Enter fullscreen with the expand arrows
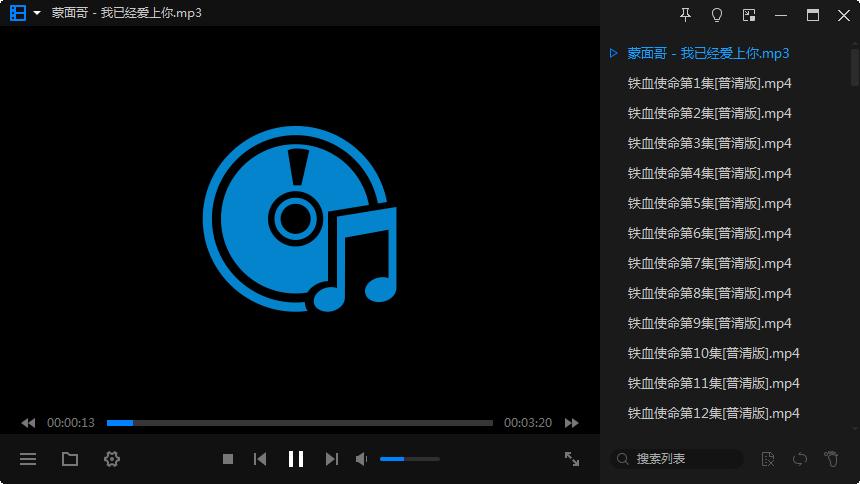This screenshot has height=484, width=860. (x=572, y=459)
